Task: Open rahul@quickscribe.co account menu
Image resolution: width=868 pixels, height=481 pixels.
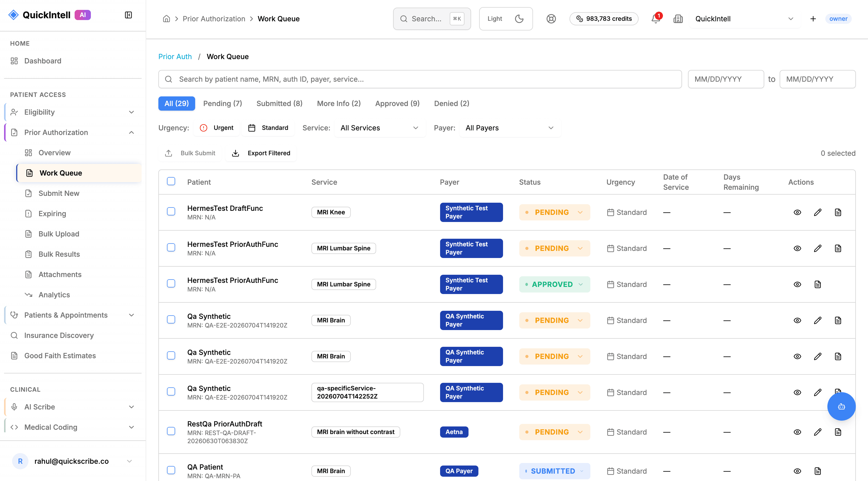Action: [x=73, y=461]
